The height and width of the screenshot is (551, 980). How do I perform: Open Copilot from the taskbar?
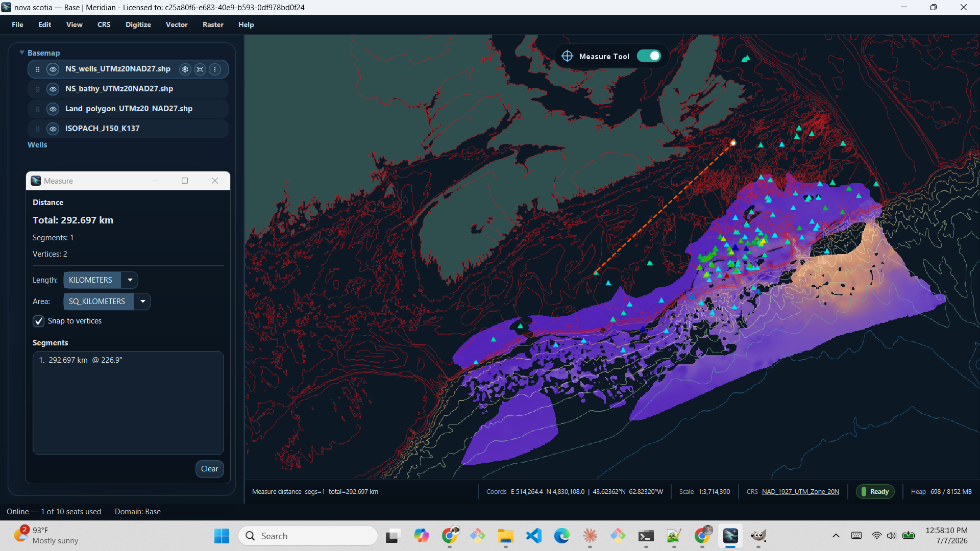[x=421, y=536]
